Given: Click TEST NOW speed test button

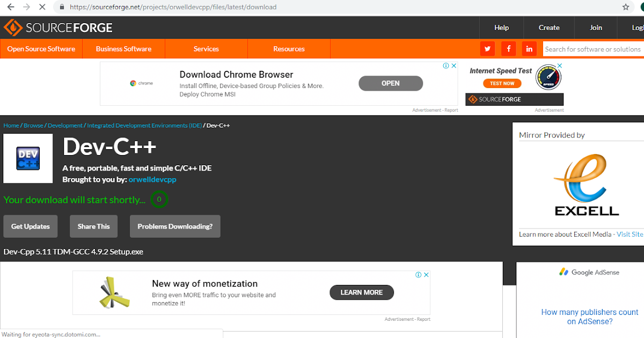Looking at the screenshot, I should pos(502,83).
